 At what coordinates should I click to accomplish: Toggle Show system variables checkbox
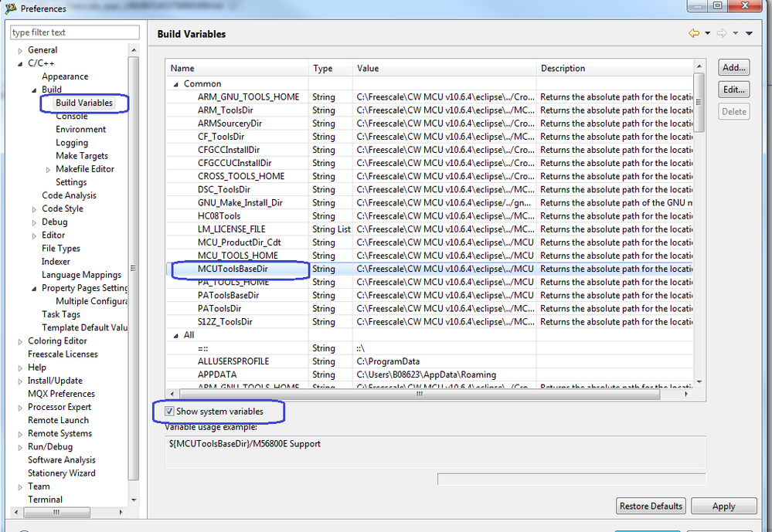click(169, 412)
